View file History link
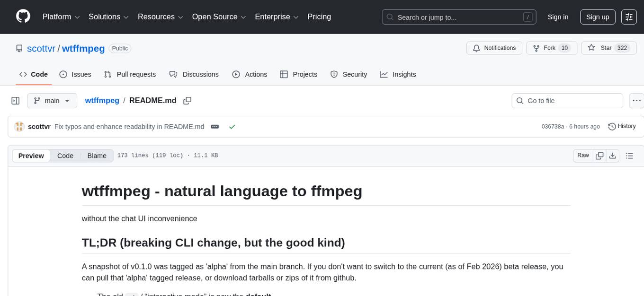Screen dimensions: 644x296 tap(622, 126)
